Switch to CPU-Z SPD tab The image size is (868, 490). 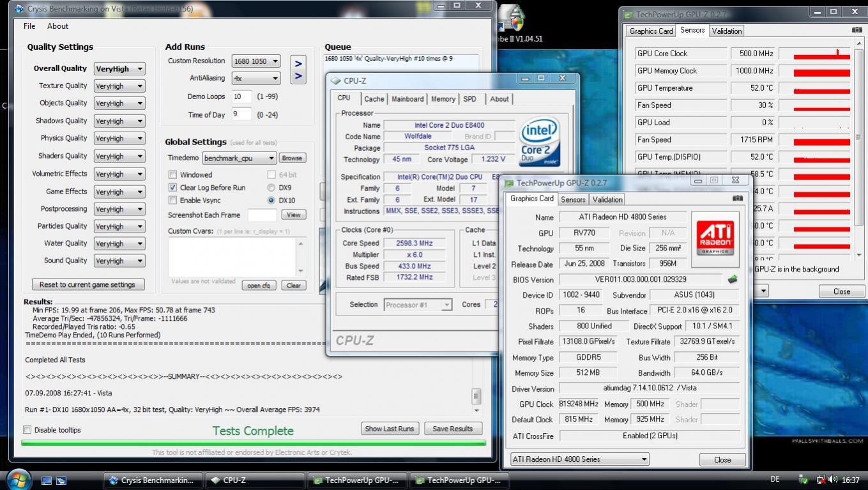(469, 99)
